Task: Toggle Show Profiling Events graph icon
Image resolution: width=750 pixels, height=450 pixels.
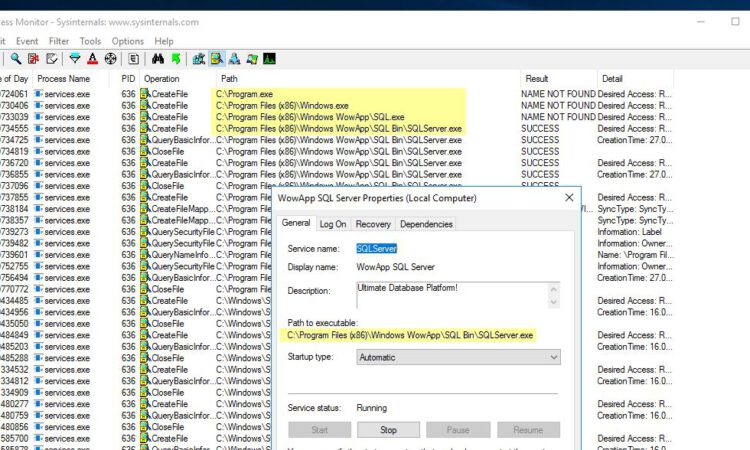Action: click(269, 59)
